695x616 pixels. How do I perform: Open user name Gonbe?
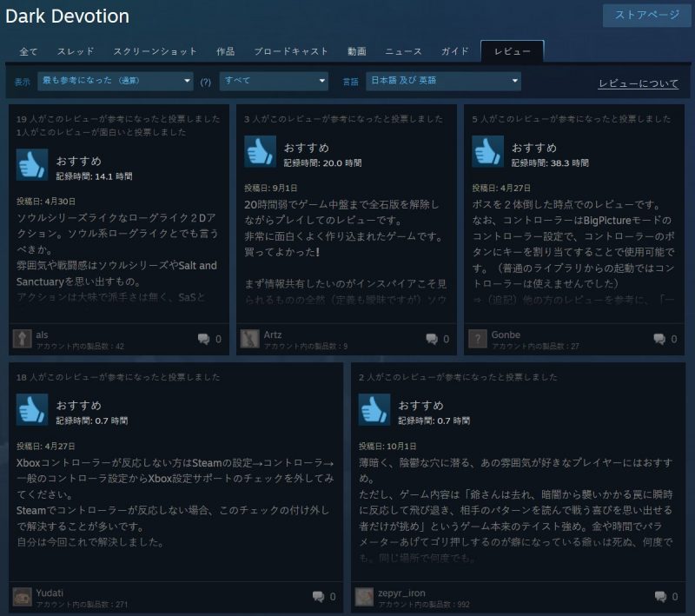pyautogui.click(x=506, y=334)
